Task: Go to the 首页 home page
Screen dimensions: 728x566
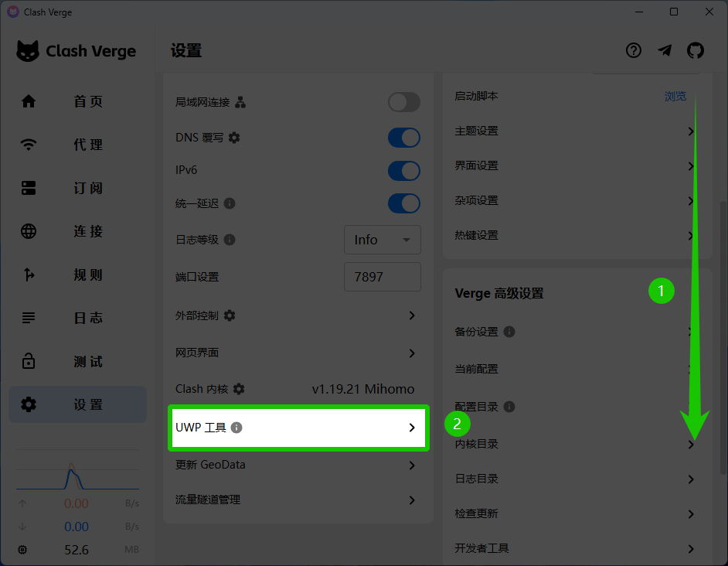Action: (x=77, y=101)
